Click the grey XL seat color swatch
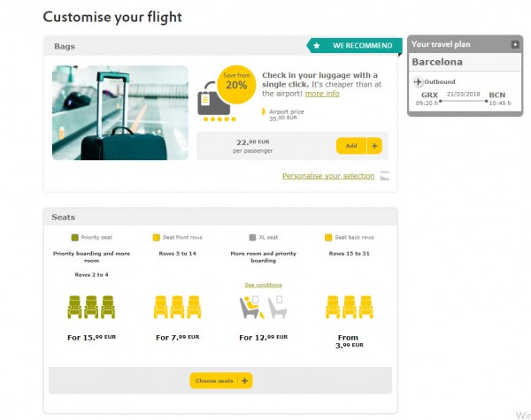Screen dimensions: 531x420 click(252, 238)
